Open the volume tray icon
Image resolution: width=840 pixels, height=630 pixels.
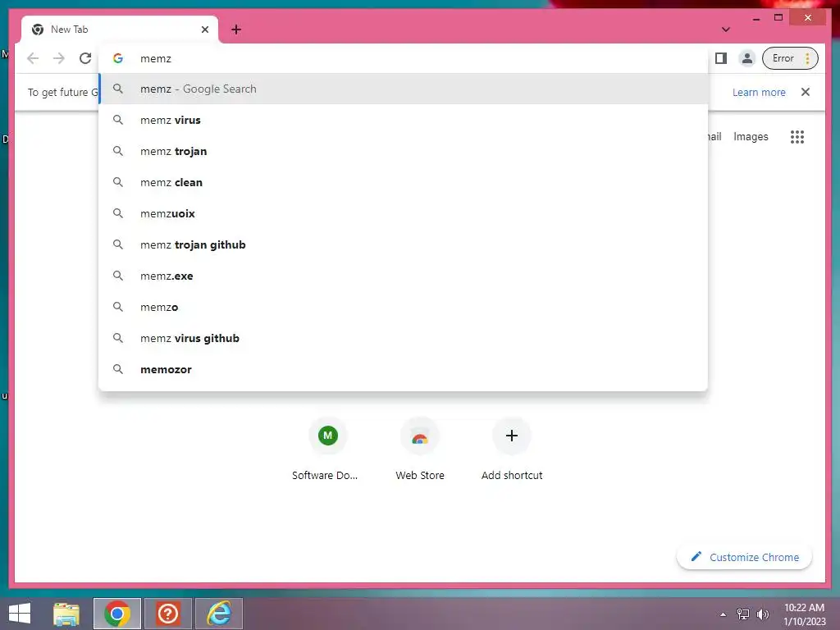(x=762, y=614)
